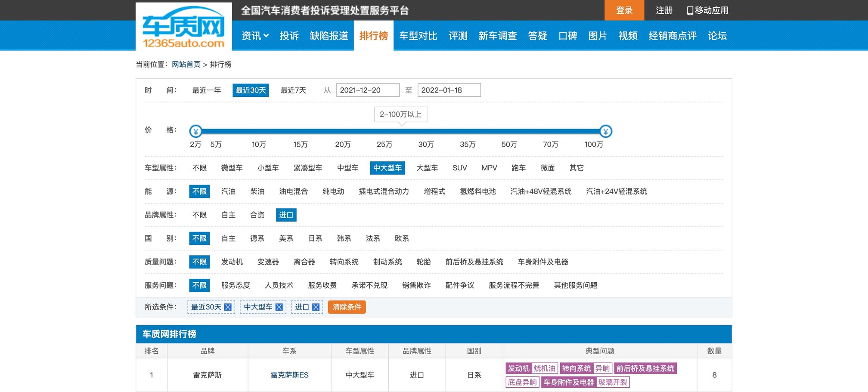Click the right price slider yen handle
The height and width of the screenshot is (392, 868).
tap(605, 131)
